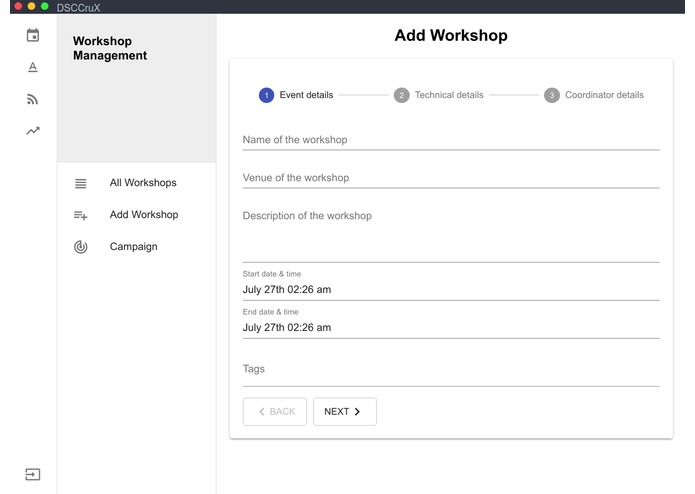Open All Workshops menu item
This screenshot has height=494, width=695.
point(137,183)
